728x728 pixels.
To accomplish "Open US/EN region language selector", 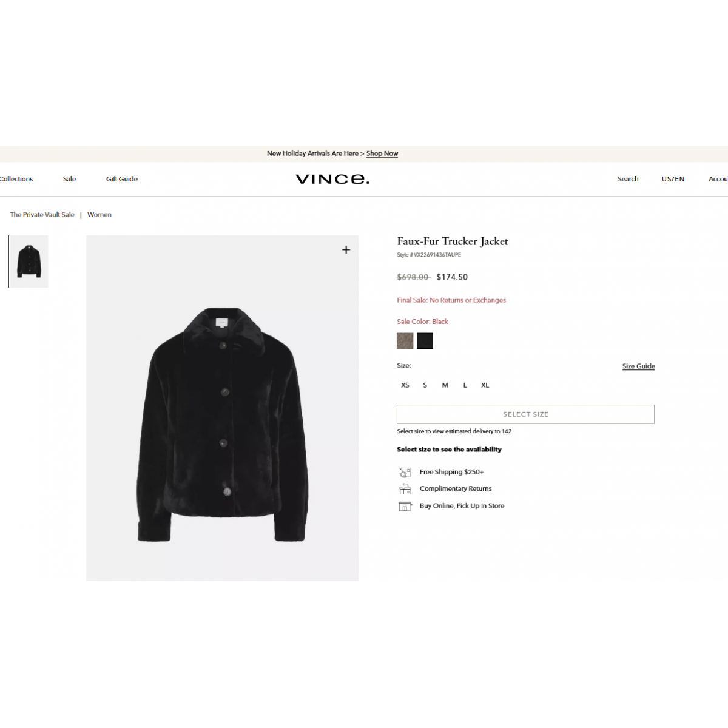I will tap(673, 179).
